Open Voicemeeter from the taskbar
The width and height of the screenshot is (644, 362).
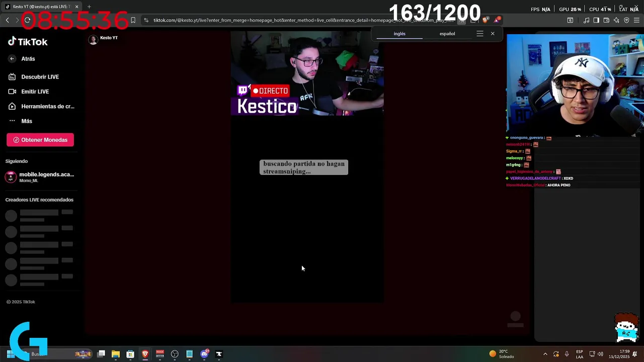point(160,354)
